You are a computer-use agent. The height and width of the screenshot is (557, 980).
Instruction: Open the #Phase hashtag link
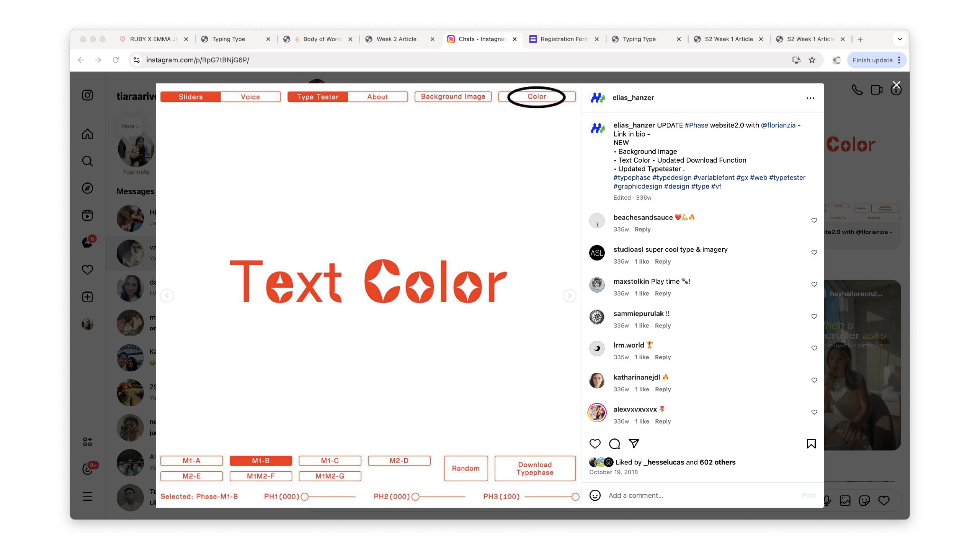point(696,125)
